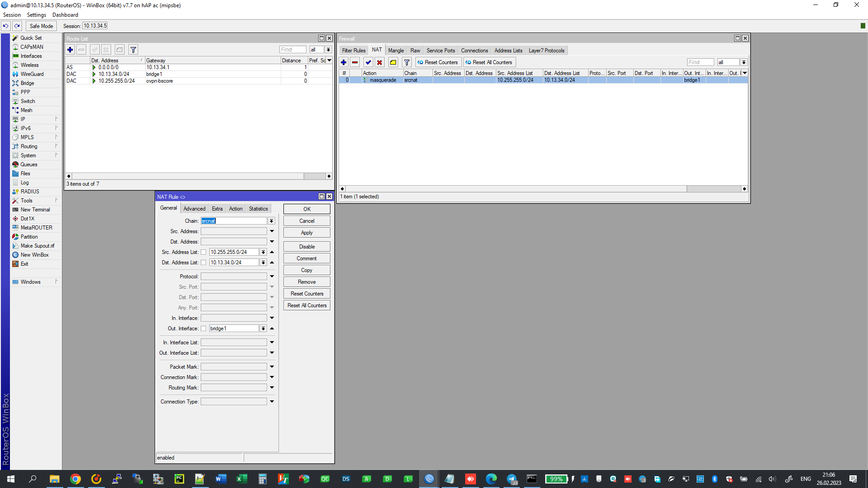Remove the selected Firewall NAT rule

(x=355, y=62)
